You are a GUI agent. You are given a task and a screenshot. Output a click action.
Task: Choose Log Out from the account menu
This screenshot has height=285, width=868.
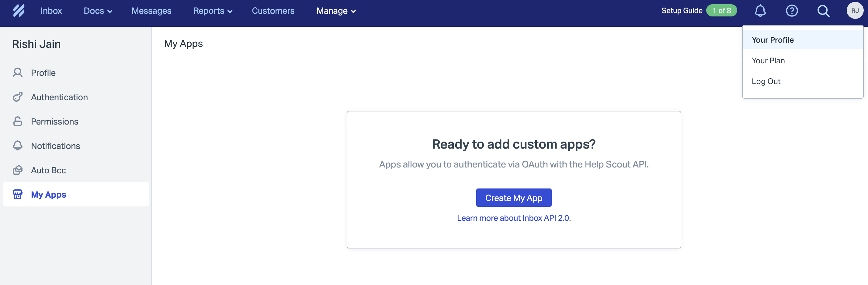tap(766, 81)
